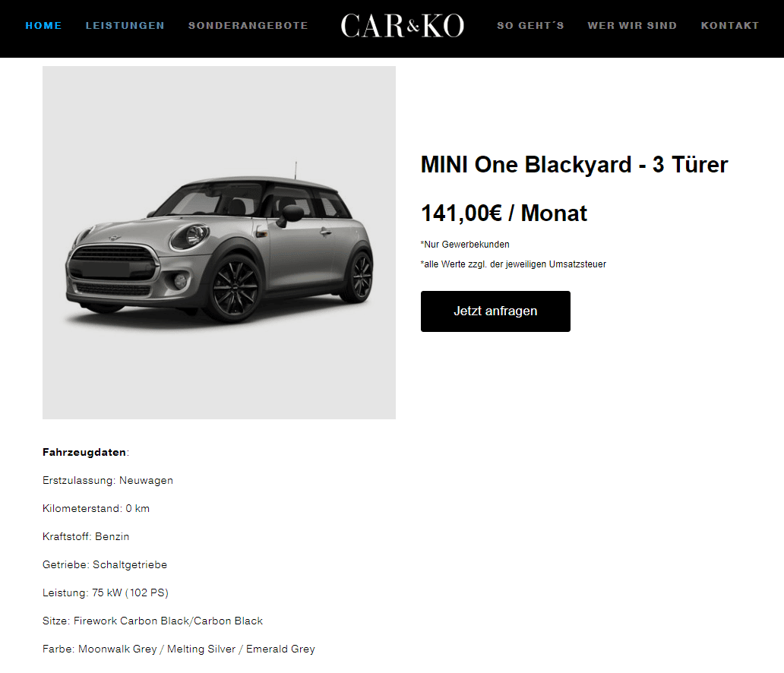784x673 pixels.
Task: Click the Nur Gewerbekunden note
Action: point(465,245)
